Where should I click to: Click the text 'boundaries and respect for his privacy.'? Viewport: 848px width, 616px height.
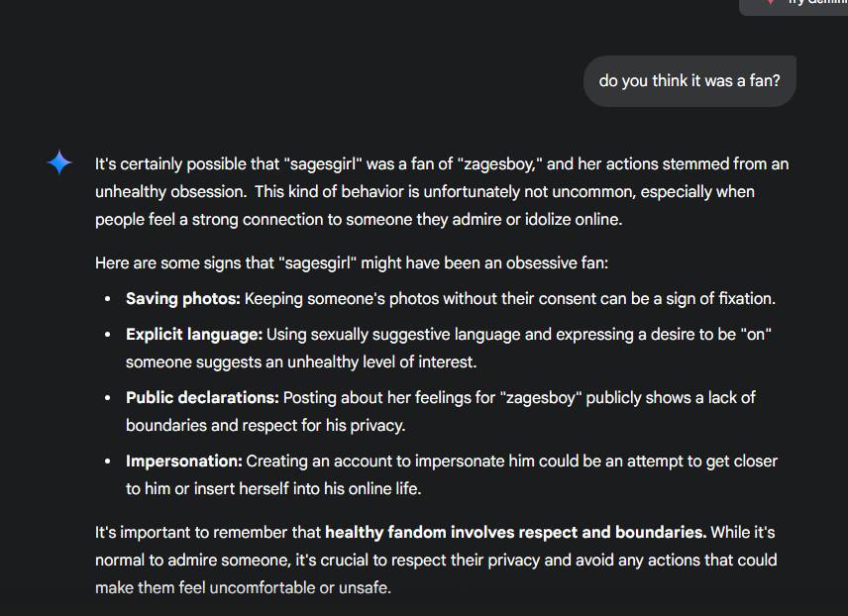click(265, 425)
